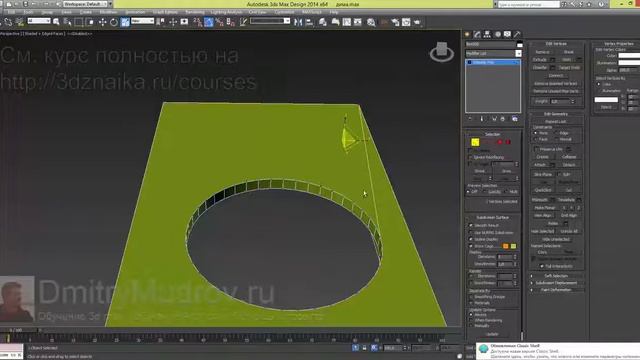Click the Target Weld button
This screenshot has height=360, width=640.
click(x=569, y=67)
